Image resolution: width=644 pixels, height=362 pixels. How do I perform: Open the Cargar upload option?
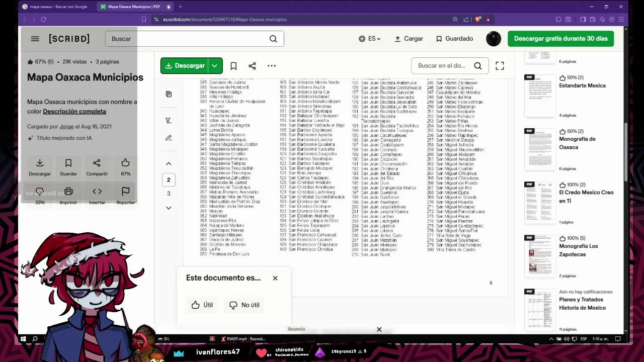coord(409,39)
